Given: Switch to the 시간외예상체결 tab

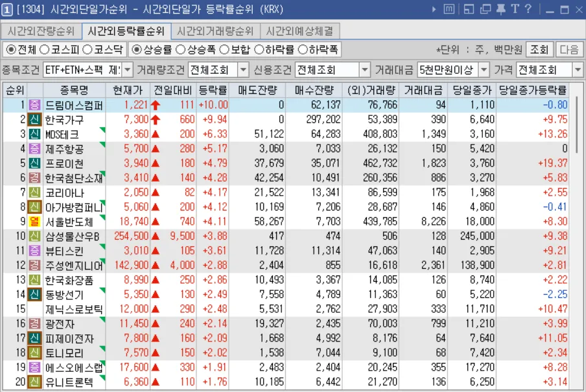Looking at the screenshot, I should pos(299,31).
